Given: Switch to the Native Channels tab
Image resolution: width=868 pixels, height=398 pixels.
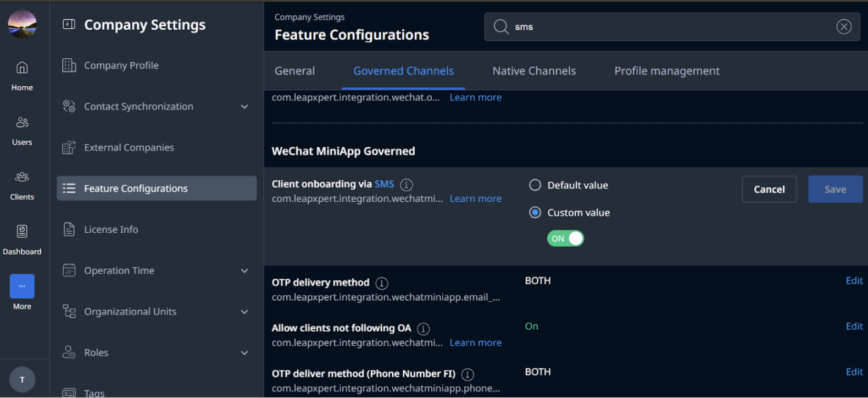Looking at the screenshot, I should coord(534,71).
